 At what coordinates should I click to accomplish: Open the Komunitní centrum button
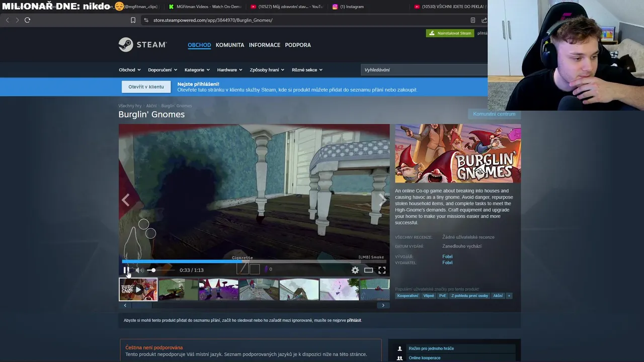tap(494, 114)
